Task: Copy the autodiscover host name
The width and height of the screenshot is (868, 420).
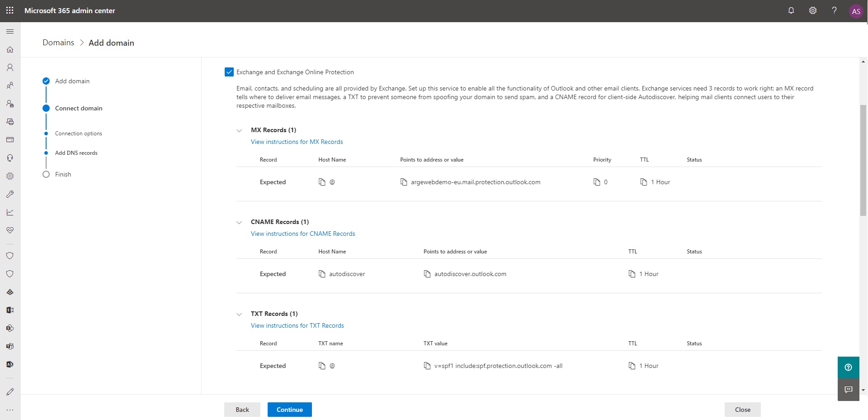Action: [x=322, y=274]
